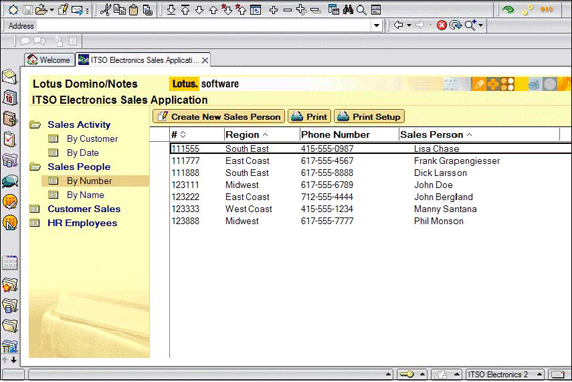
Task: Open the Customer Sales view
Action: 84,209
